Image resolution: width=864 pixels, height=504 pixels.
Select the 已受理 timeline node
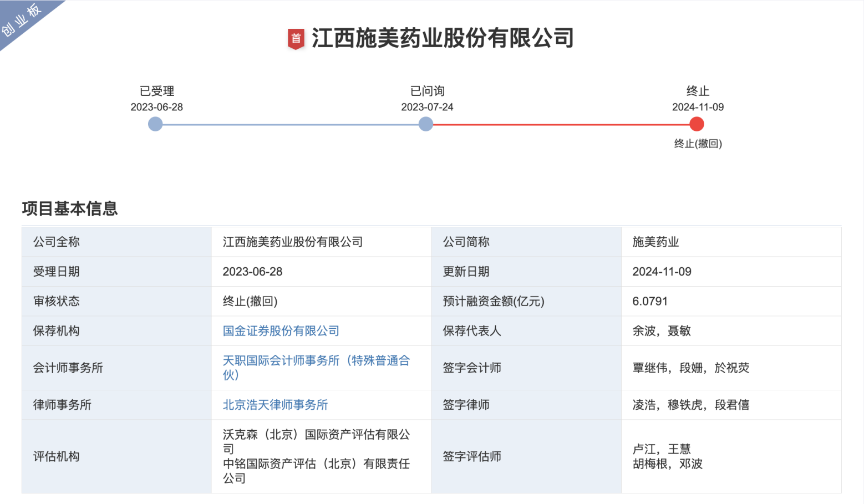(x=155, y=124)
